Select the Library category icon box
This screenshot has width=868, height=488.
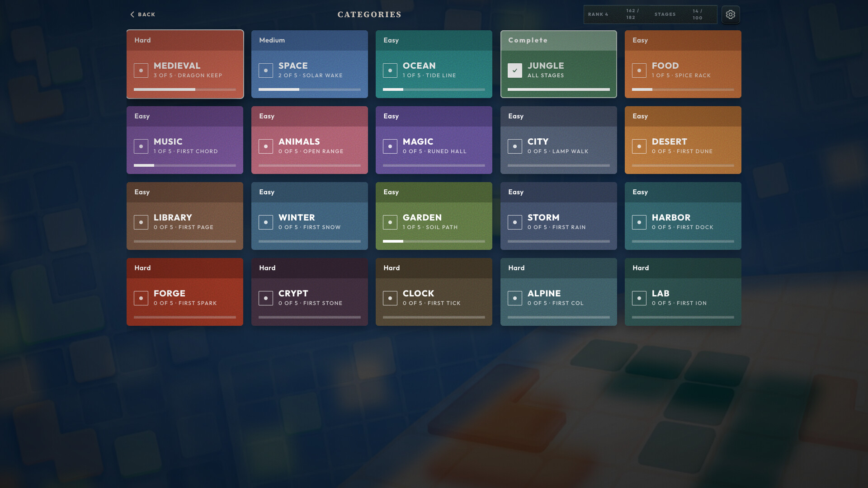pyautogui.click(x=141, y=222)
